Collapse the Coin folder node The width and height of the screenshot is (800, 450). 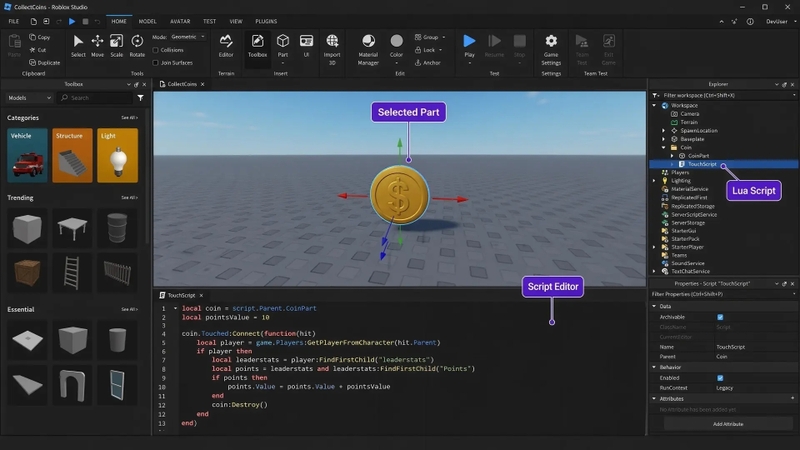tap(663, 147)
